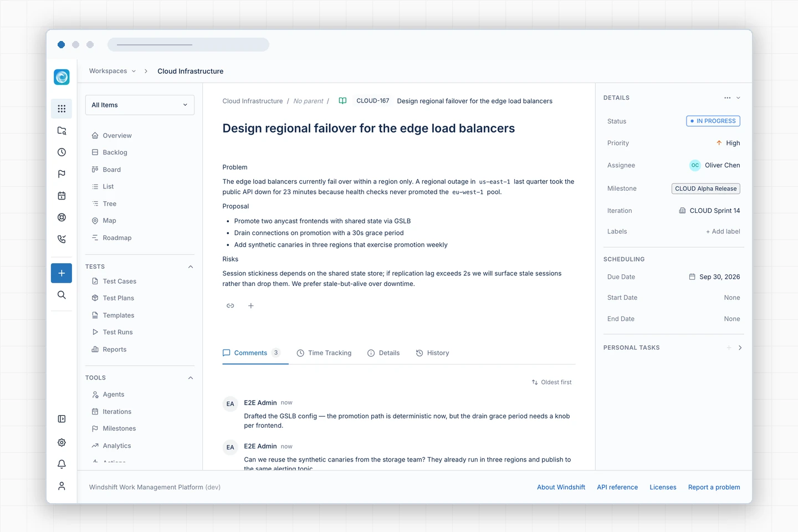Toggle Oldest first comment sorting
Viewport: 798px width, 532px height.
click(551, 382)
